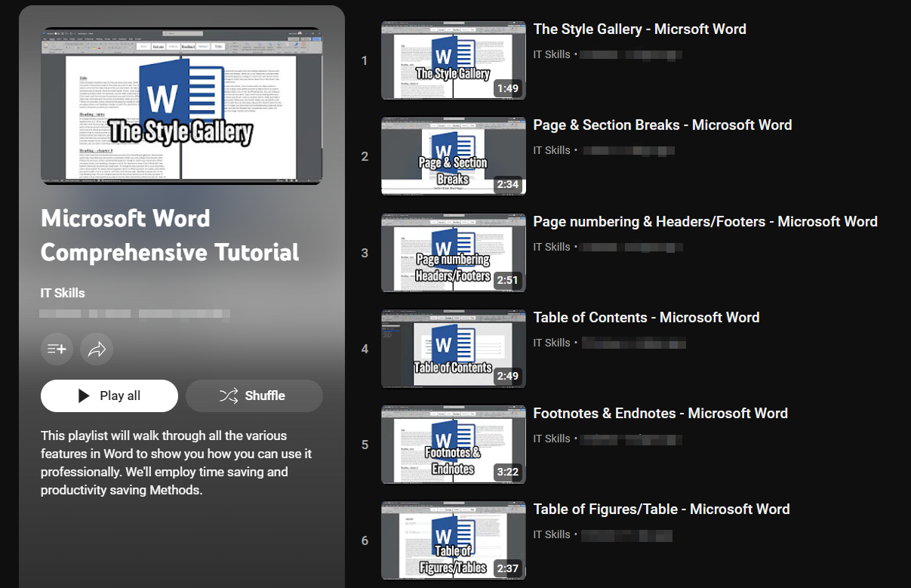The width and height of the screenshot is (911, 588).
Task: Click the 'Microsoft Word Comprehensive Tutorial' playlist title
Action: [170, 235]
